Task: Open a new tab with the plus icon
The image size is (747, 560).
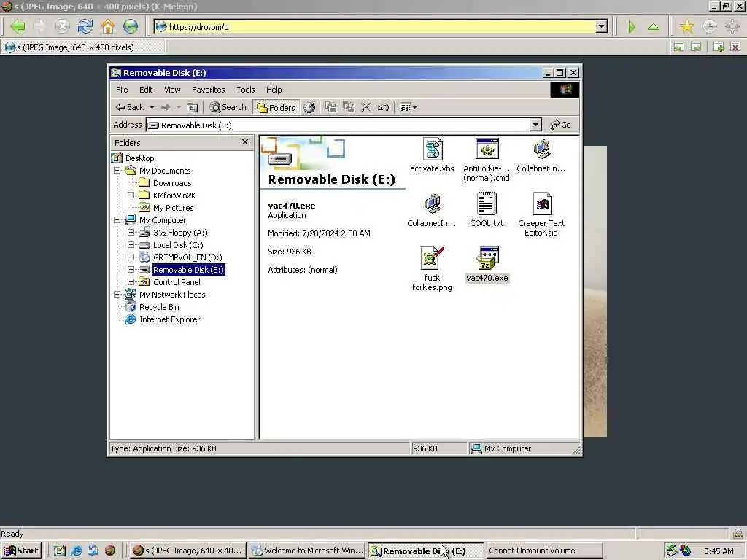Action: point(719,47)
